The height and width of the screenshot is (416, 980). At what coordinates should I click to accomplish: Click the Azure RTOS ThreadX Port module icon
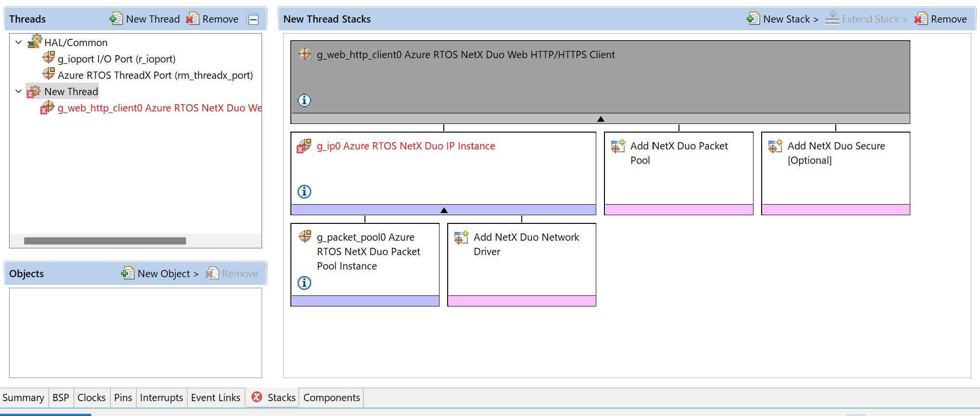pos(49,74)
